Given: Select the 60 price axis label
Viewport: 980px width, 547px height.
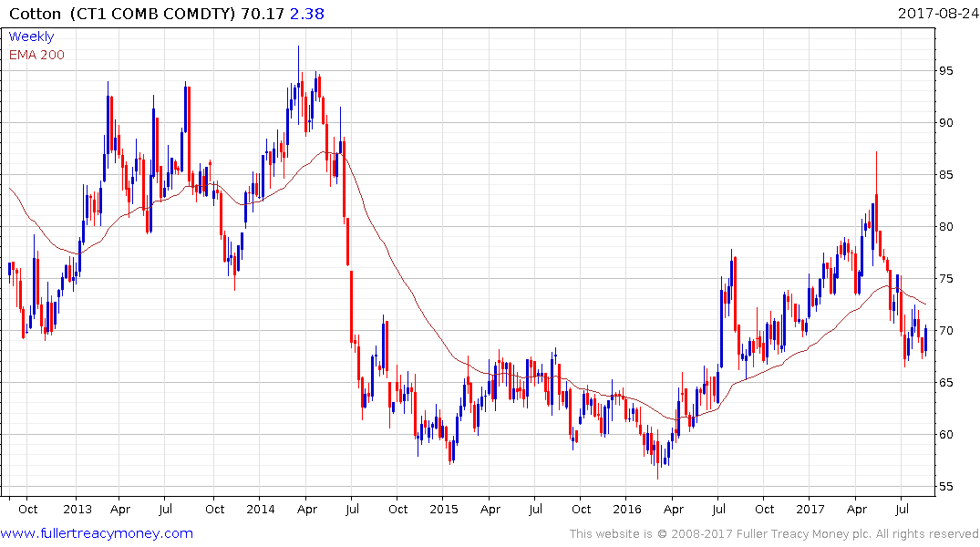Looking at the screenshot, I should pos(945,434).
